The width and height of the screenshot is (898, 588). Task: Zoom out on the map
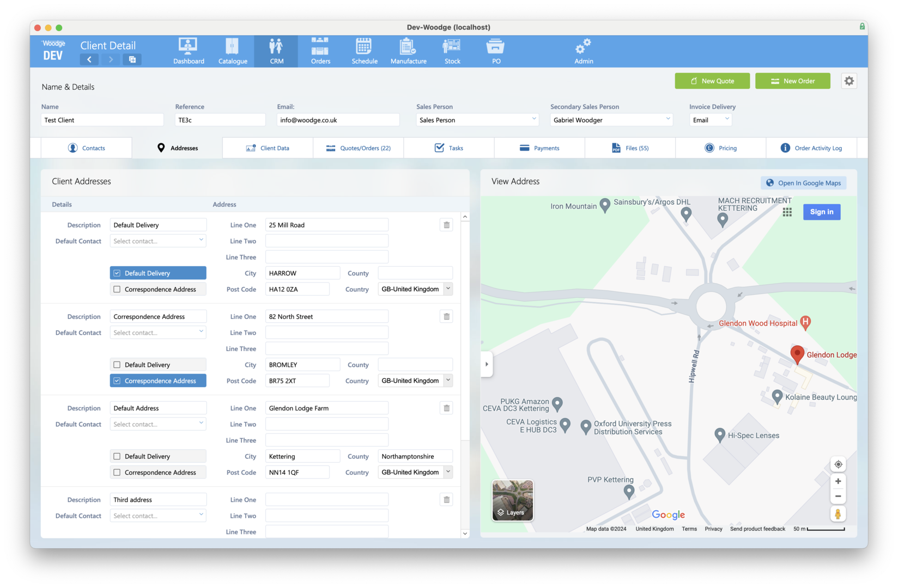click(838, 496)
